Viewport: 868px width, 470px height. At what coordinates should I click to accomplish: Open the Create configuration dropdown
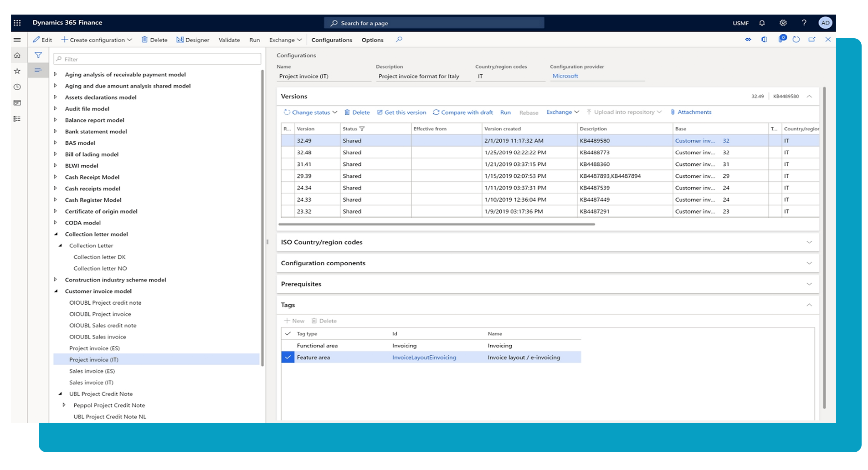97,40
